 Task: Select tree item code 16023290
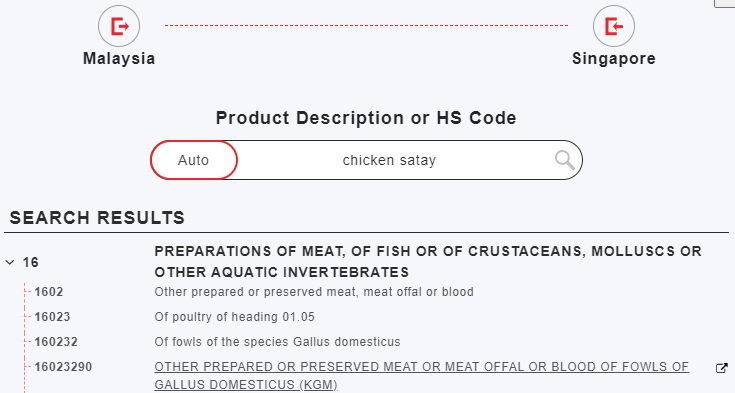coord(63,367)
